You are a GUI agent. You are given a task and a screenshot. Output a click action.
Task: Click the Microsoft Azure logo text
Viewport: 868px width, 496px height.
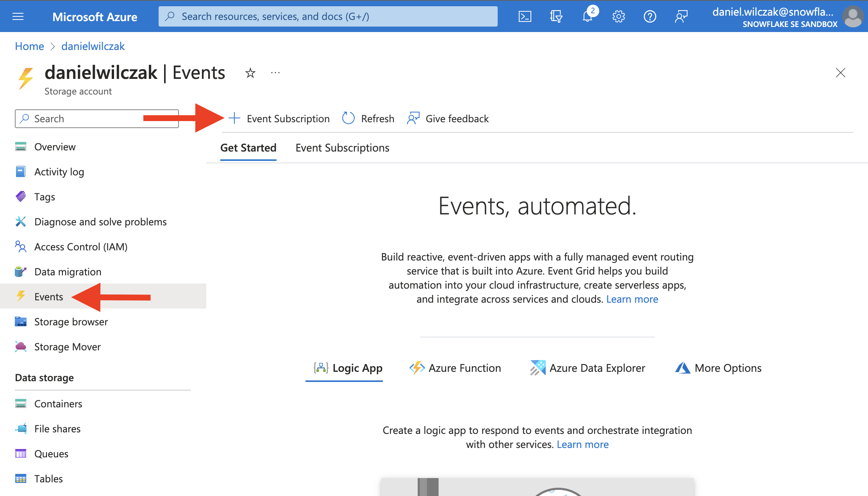pos(95,17)
